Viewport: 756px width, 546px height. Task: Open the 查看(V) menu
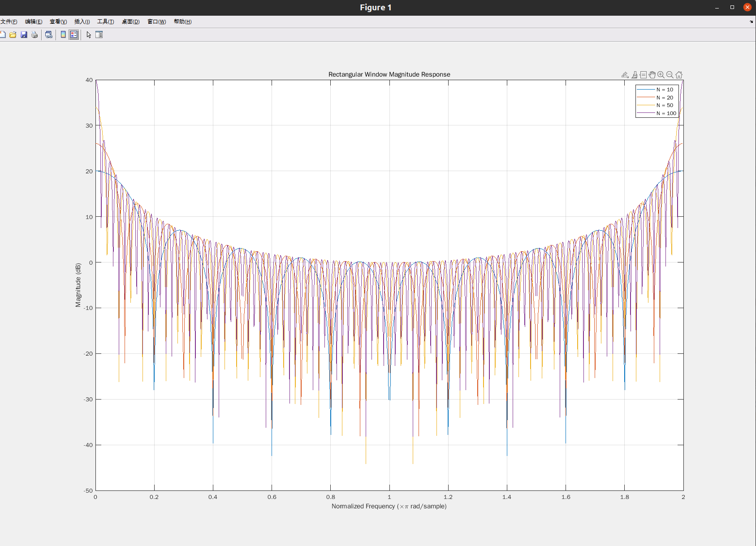click(x=58, y=21)
